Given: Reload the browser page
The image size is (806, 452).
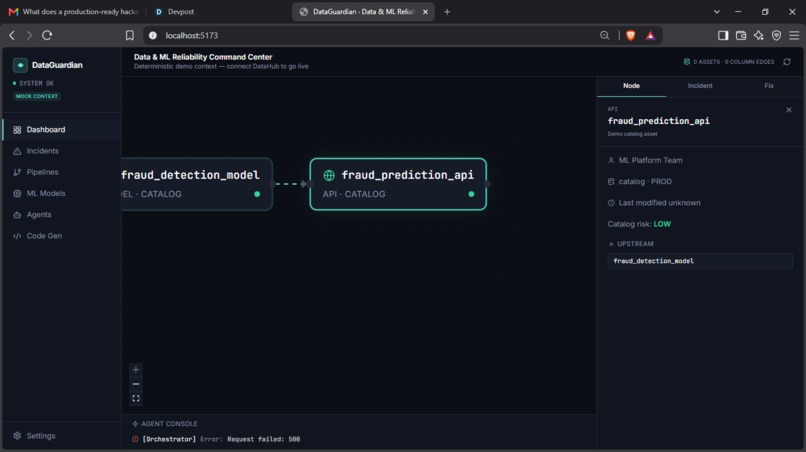Looking at the screenshot, I should point(47,35).
